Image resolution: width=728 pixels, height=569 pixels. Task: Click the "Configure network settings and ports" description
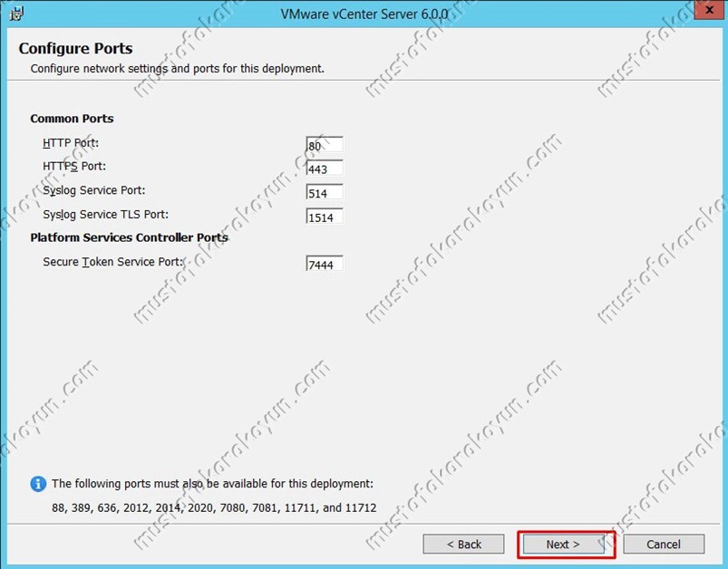(x=178, y=69)
